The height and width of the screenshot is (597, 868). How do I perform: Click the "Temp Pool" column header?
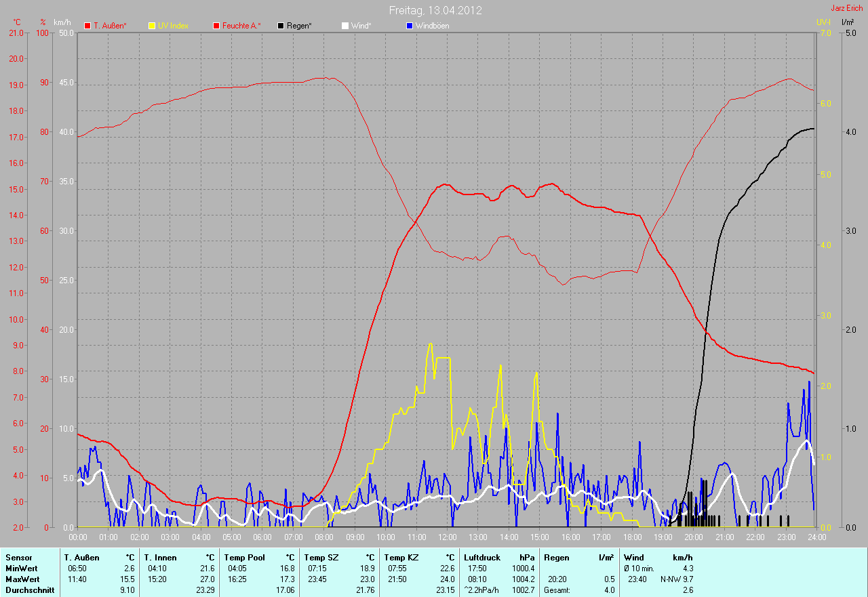(x=244, y=558)
